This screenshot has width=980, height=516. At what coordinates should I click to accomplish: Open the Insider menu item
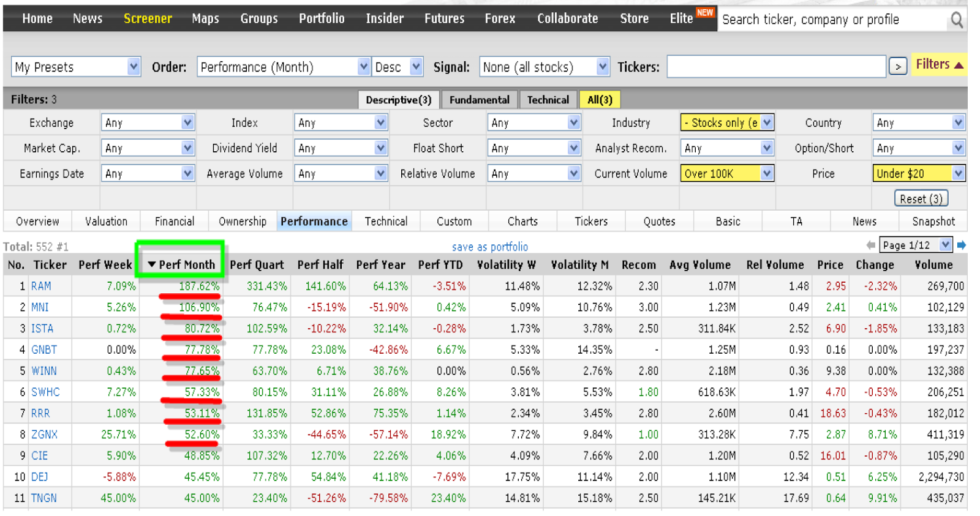tap(385, 19)
